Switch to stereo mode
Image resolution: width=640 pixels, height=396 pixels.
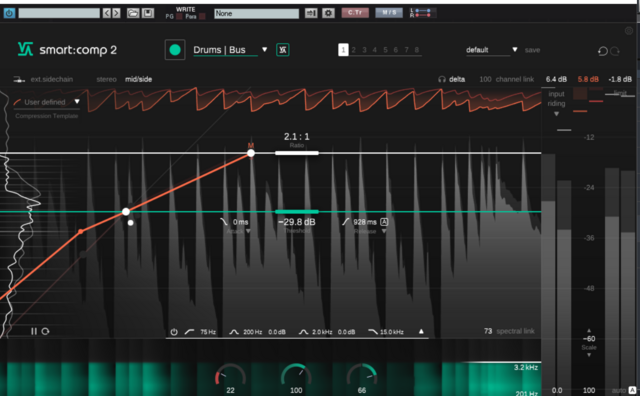coord(107,79)
